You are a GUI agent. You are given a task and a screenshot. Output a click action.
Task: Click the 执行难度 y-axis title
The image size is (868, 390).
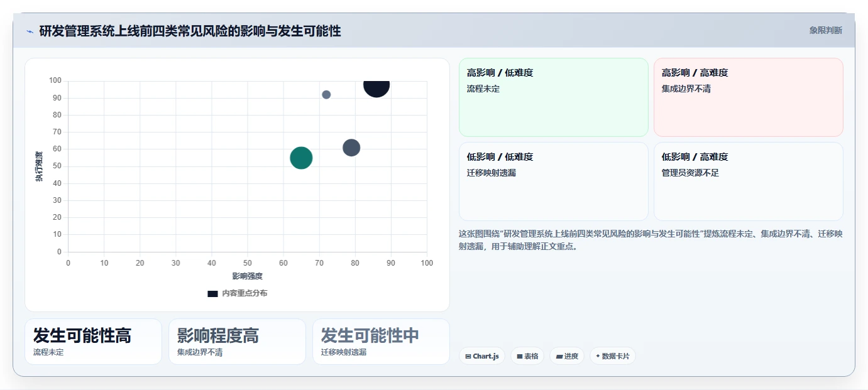(x=39, y=166)
